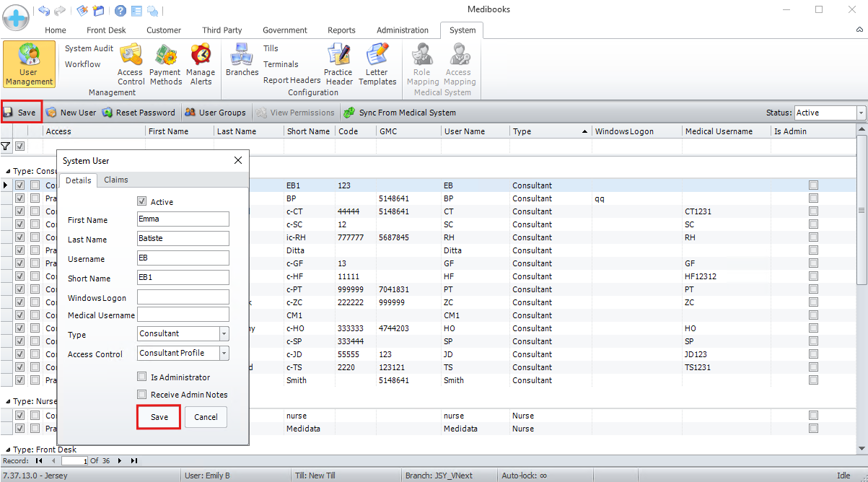Toggle the Active checkbox in dialog
Viewport: 868px width, 482px height.
pyautogui.click(x=142, y=202)
